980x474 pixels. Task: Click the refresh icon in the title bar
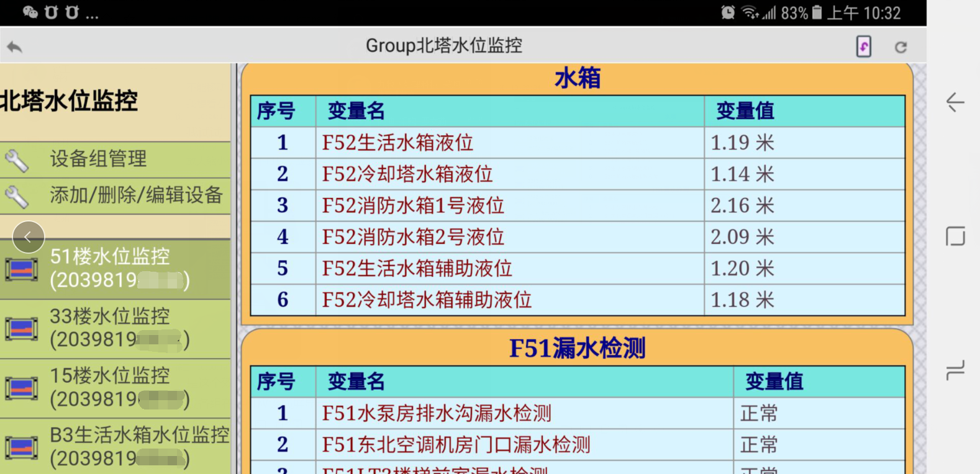tap(901, 47)
